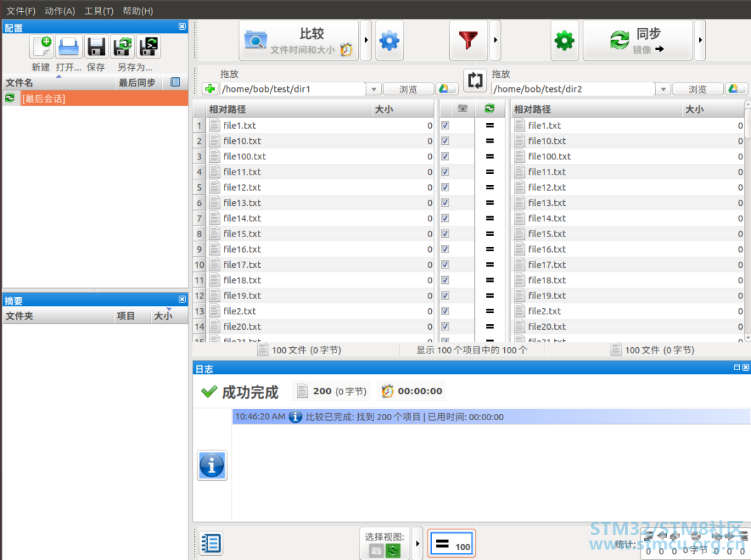Switch to category view (gray camera)

click(376, 551)
